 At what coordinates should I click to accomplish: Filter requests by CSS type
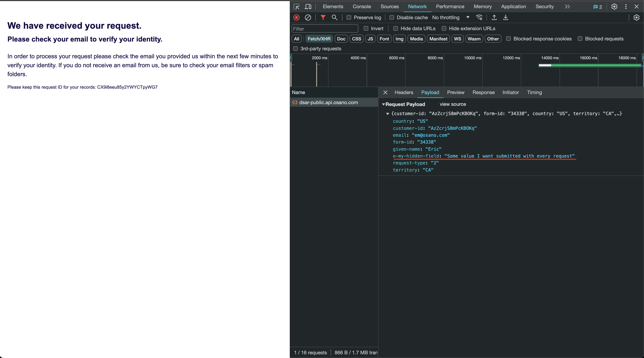point(356,39)
